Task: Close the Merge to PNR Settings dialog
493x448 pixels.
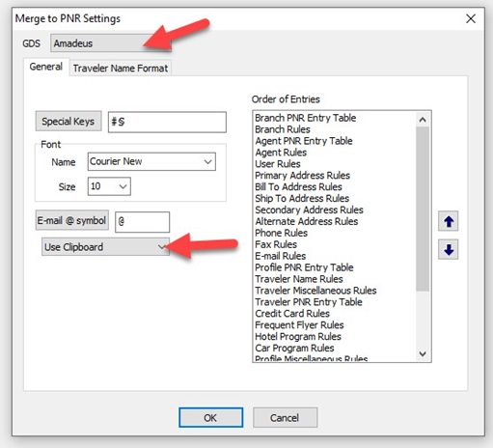Action: pyautogui.click(x=471, y=18)
